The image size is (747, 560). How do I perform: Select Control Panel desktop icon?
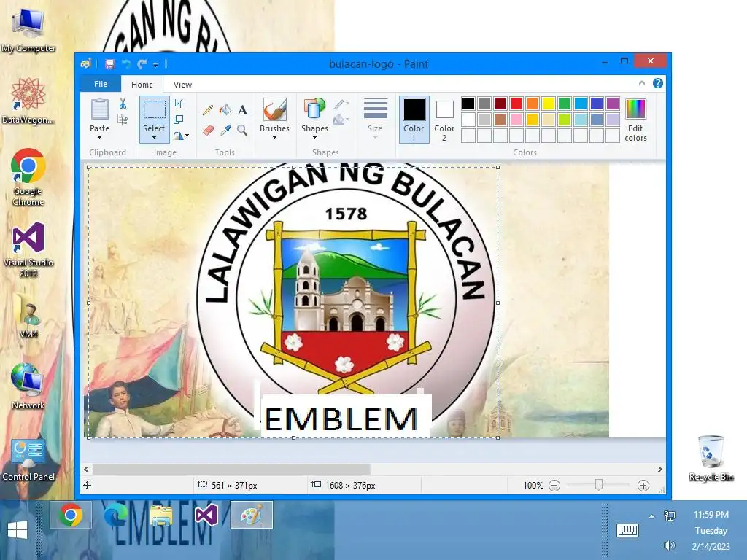pyautogui.click(x=28, y=459)
